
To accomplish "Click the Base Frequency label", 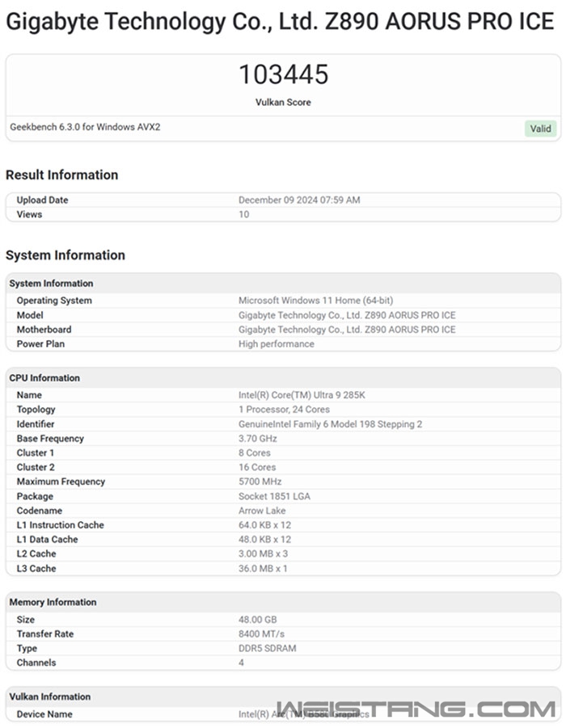I will [50, 438].
